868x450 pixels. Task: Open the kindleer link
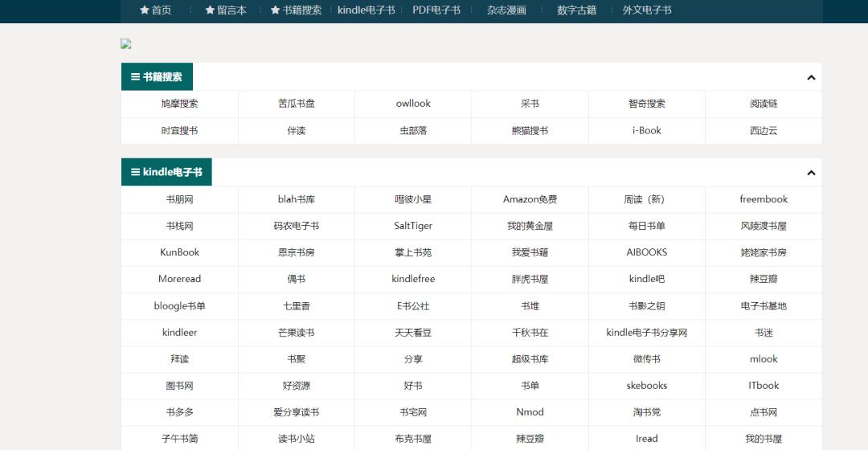coord(179,333)
